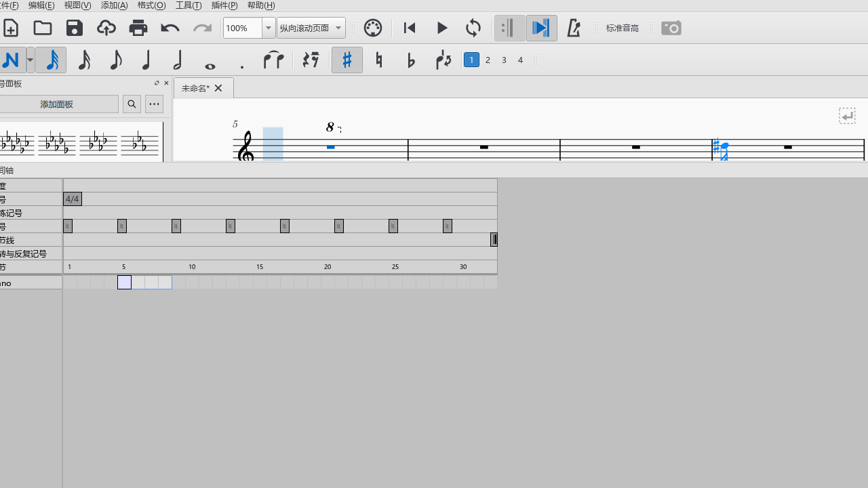
Task: Toggle the sharp accidental
Action: [x=347, y=60]
